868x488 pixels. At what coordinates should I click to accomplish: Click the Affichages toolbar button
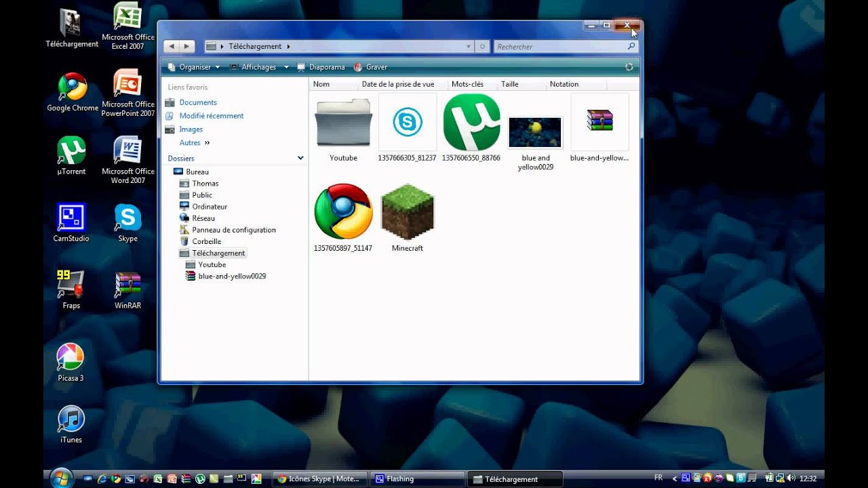pos(253,67)
